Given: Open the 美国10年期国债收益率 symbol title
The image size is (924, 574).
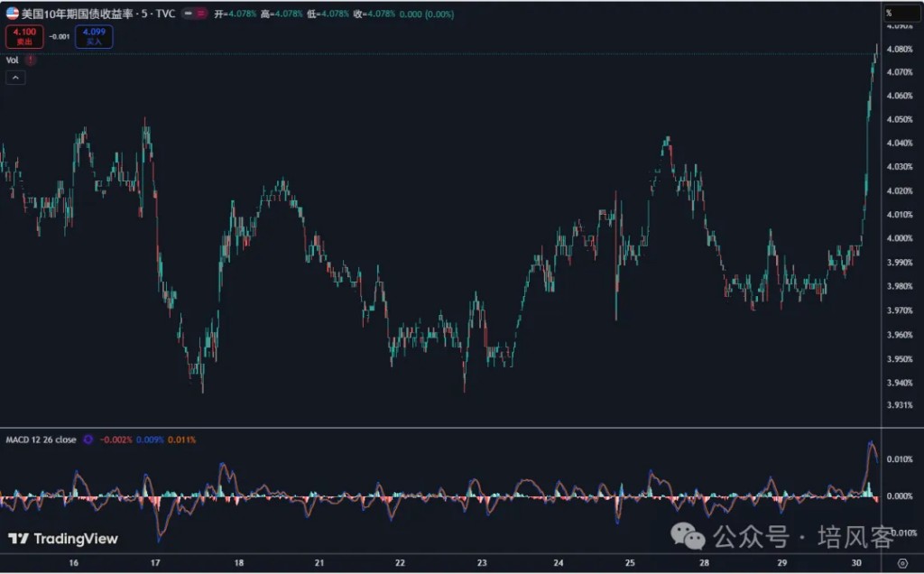Looking at the screenshot, I should [x=79, y=14].
